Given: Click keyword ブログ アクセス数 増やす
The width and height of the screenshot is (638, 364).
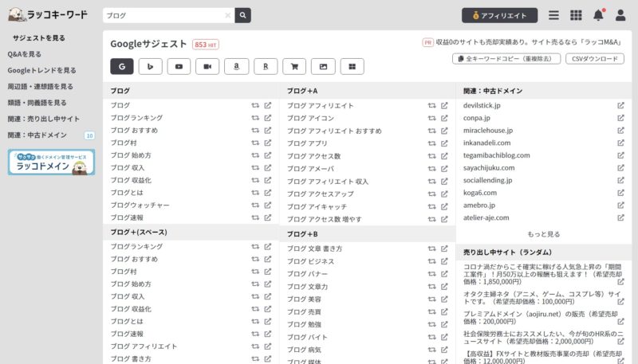Looking at the screenshot, I should [325, 219].
